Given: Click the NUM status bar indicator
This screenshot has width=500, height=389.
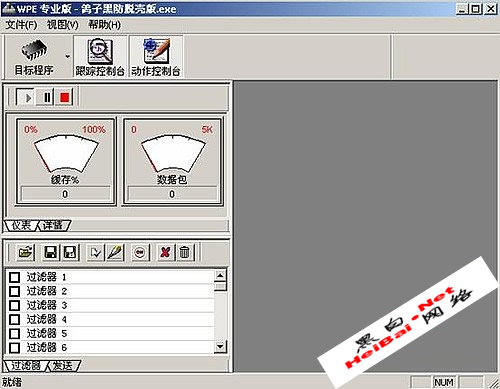Looking at the screenshot, I should [444, 382].
